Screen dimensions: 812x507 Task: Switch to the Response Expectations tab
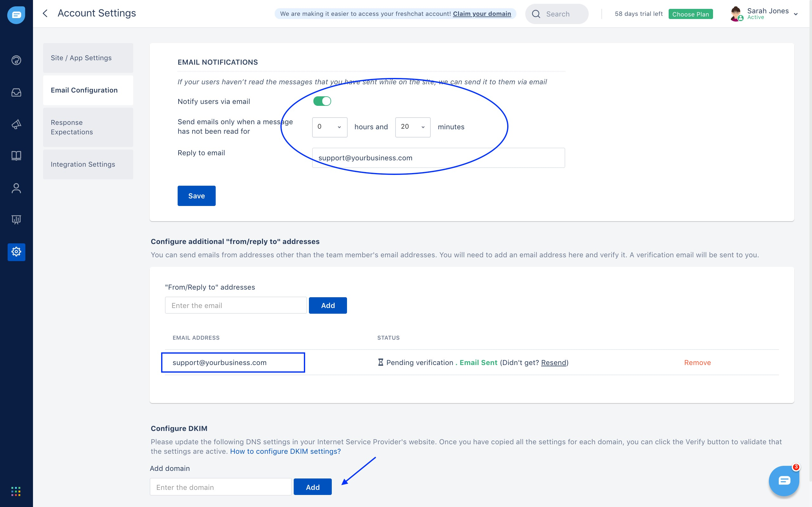(88, 127)
